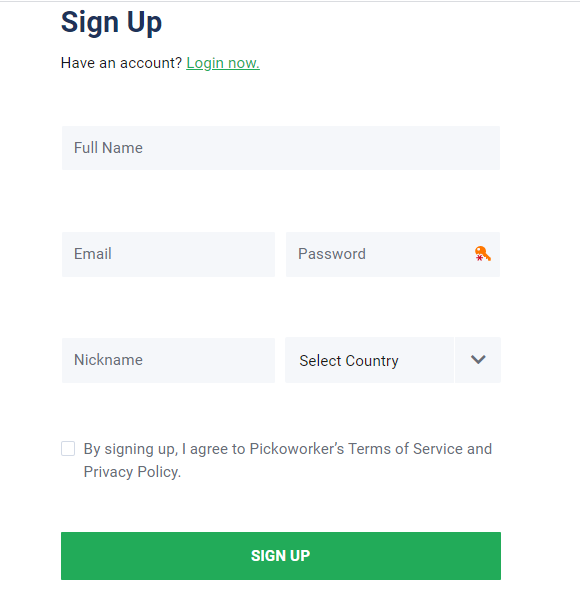Click the word Pickoworker's in agreement text
The width and height of the screenshot is (580, 599).
click(x=297, y=449)
